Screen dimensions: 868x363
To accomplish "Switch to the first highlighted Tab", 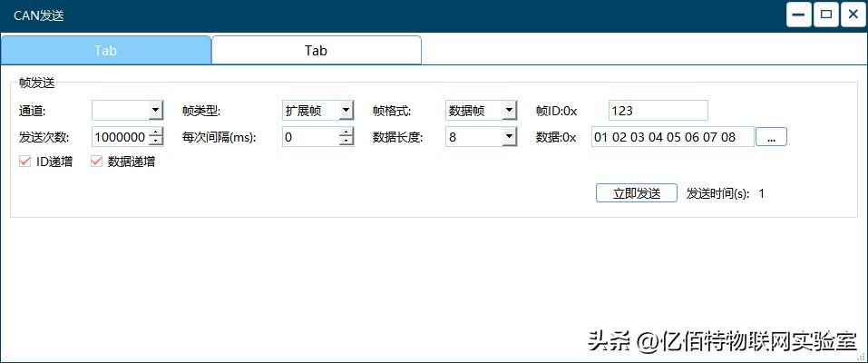I will point(105,51).
